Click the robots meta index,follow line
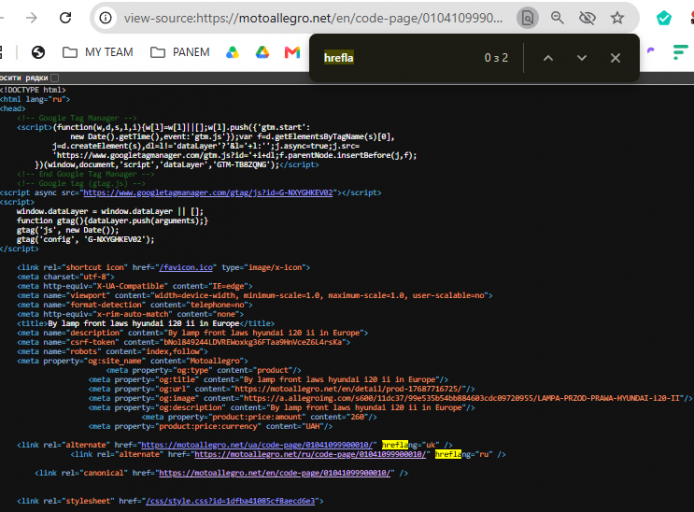The image size is (694, 512). tap(112, 351)
